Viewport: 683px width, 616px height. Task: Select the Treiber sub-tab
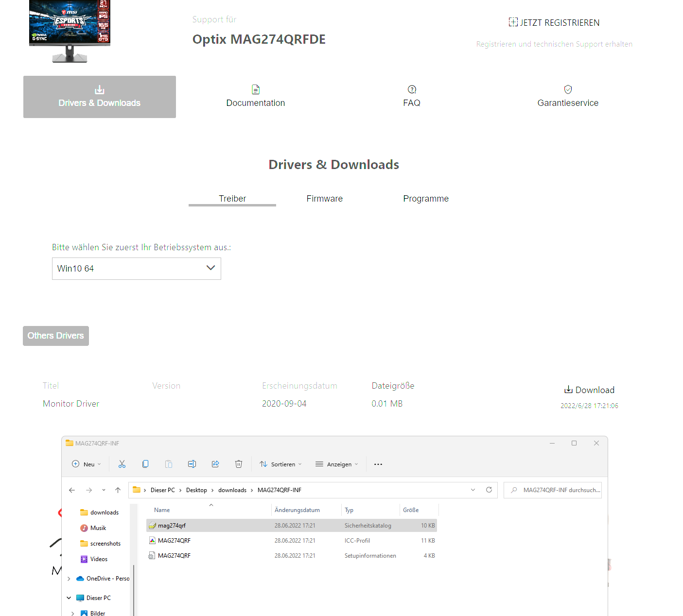point(232,199)
